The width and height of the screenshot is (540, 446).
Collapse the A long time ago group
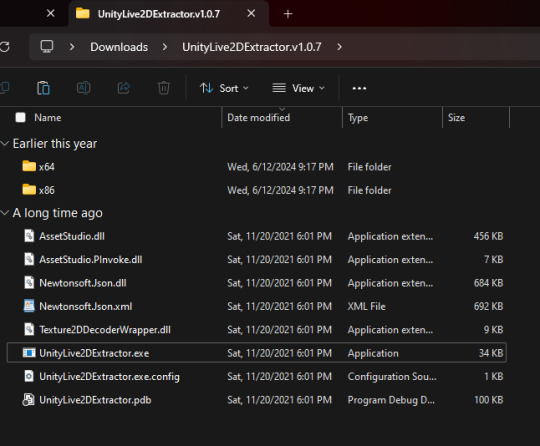tap(4, 213)
